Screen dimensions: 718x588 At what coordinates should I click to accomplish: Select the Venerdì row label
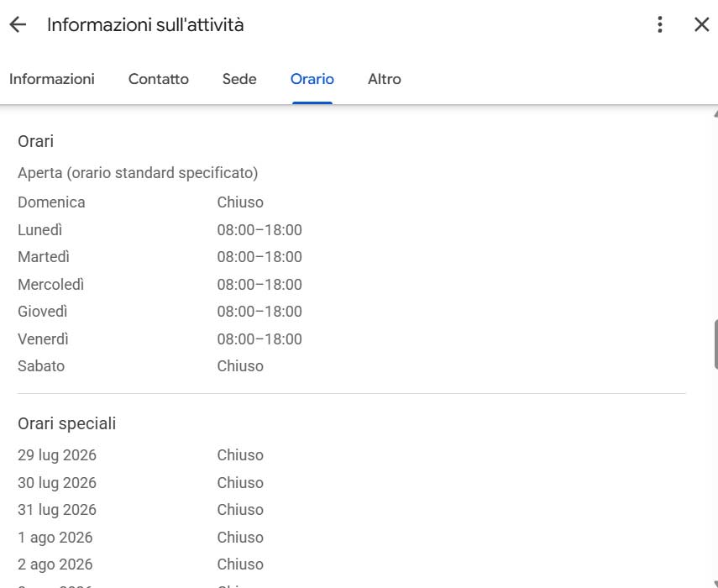(43, 339)
